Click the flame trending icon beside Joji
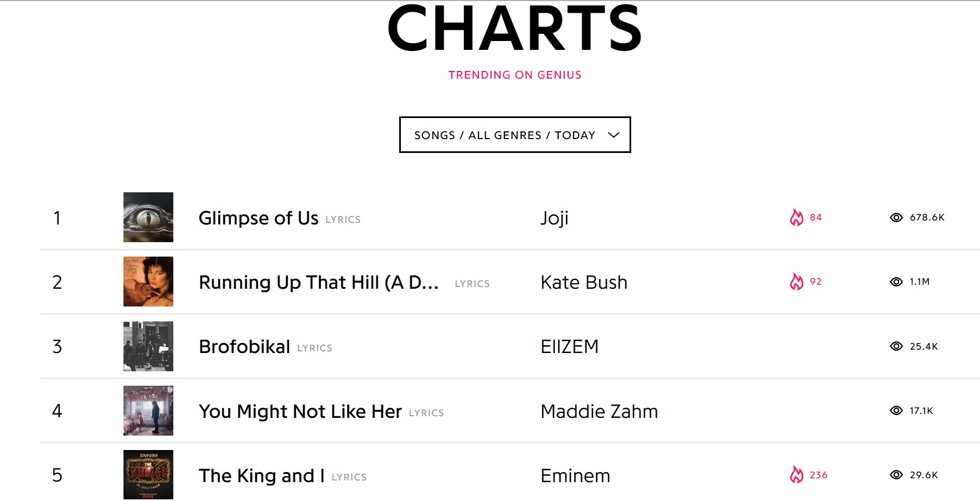Viewport: 980px width, 501px height. (x=796, y=218)
